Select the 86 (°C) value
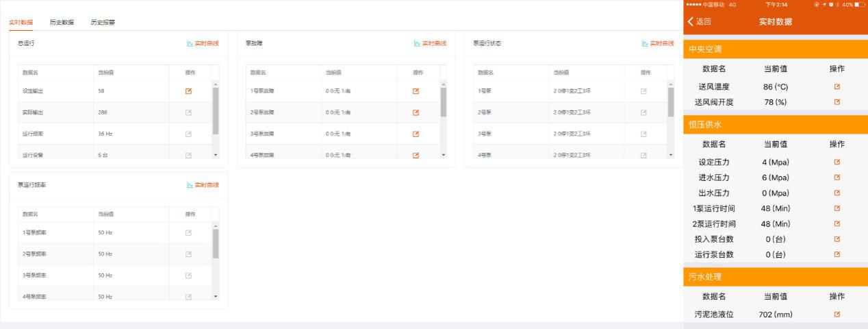Screen dimensions: 868x329 coord(776,87)
